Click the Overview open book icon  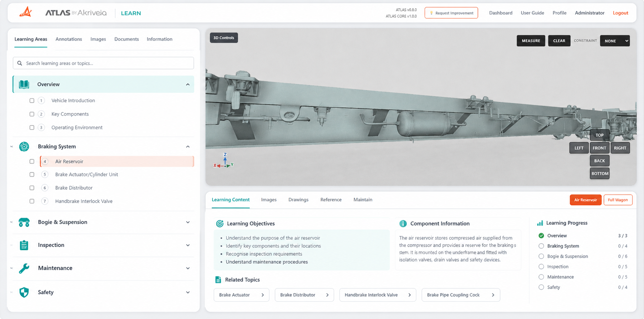(24, 84)
